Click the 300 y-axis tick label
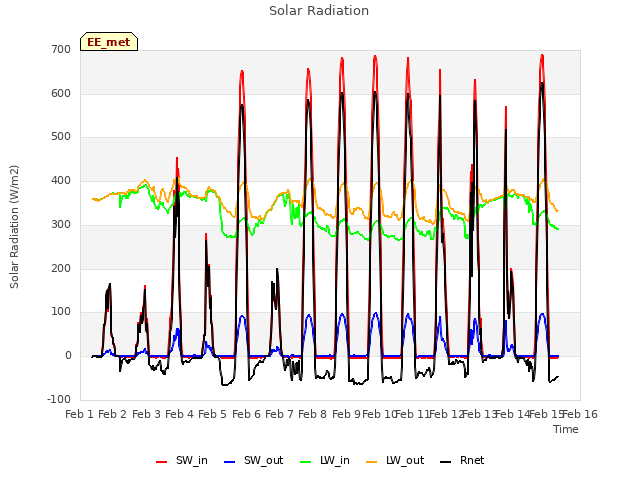 61,224
